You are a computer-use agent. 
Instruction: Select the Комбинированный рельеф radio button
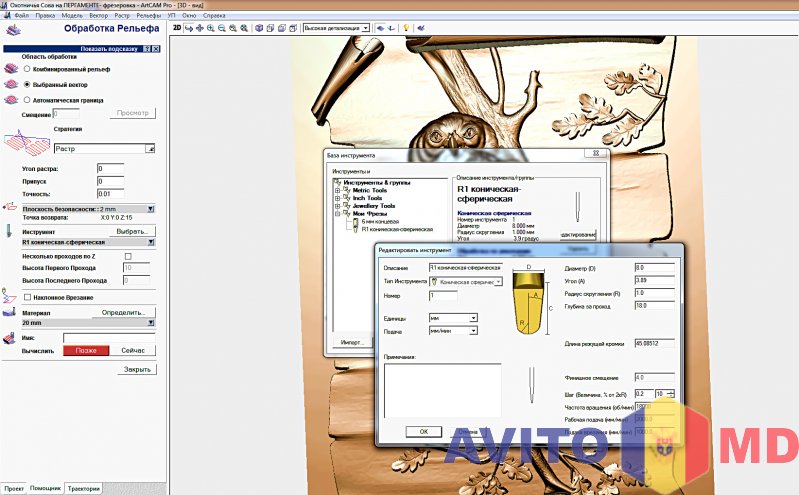tap(27, 69)
